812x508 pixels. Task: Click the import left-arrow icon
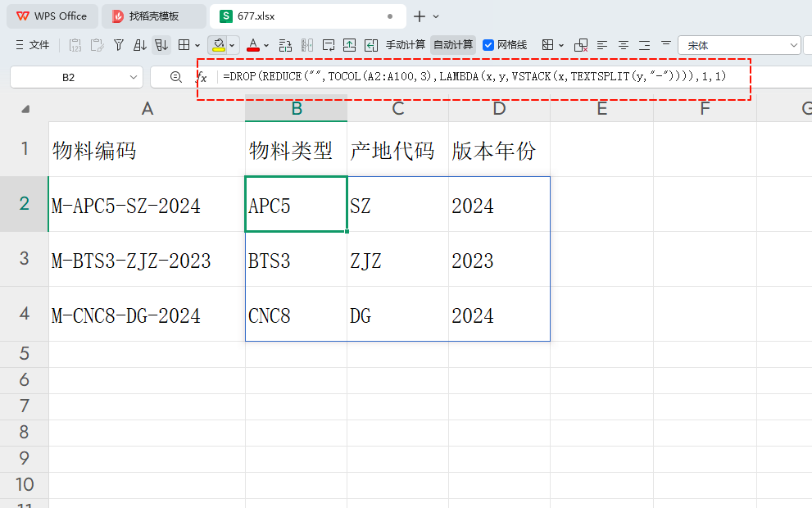tap(371, 45)
